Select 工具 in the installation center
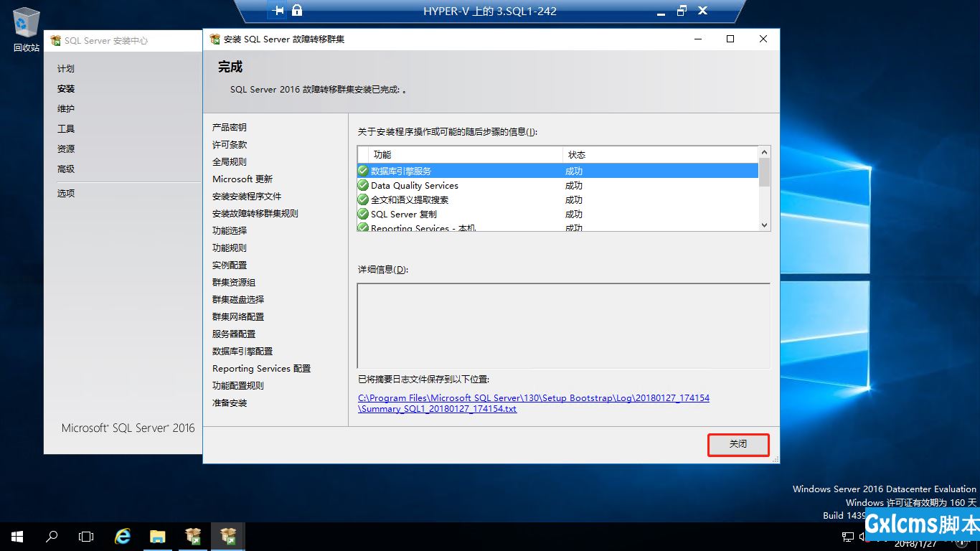Screen dimensions: 980x551 [x=66, y=129]
